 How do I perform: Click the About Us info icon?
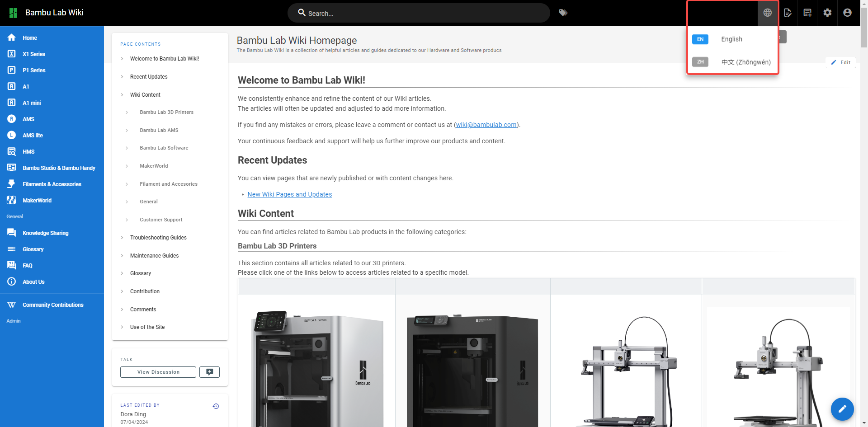pos(12,282)
